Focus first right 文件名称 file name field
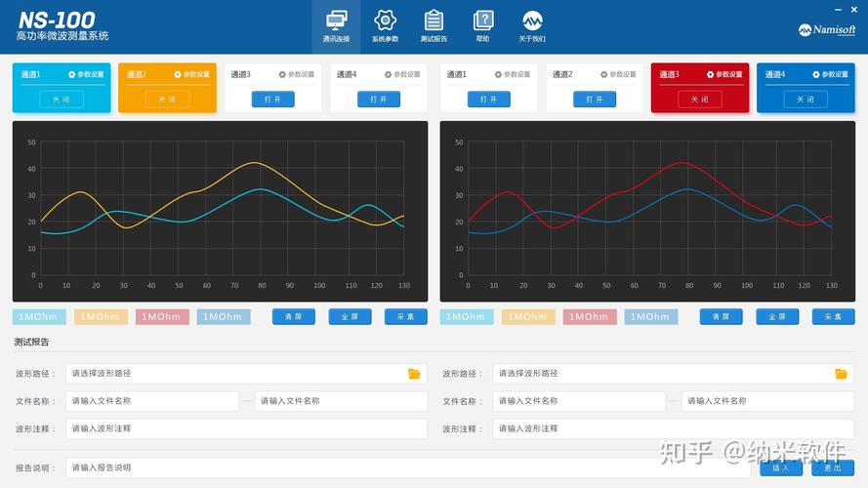This screenshot has height=488, width=868. [579, 401]
